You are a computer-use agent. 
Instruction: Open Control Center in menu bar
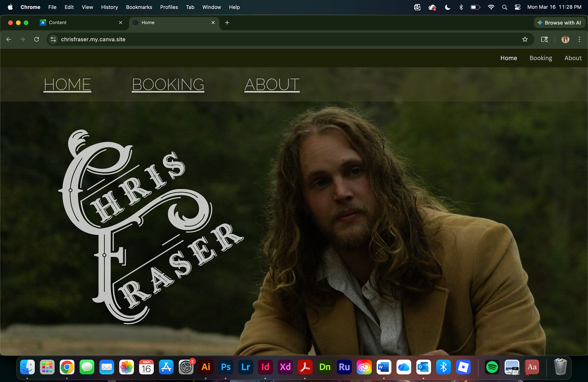[518, 7]
